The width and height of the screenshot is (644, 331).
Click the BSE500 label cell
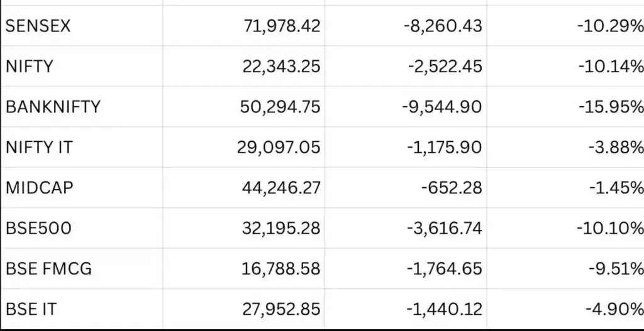[x=38, y=228]
